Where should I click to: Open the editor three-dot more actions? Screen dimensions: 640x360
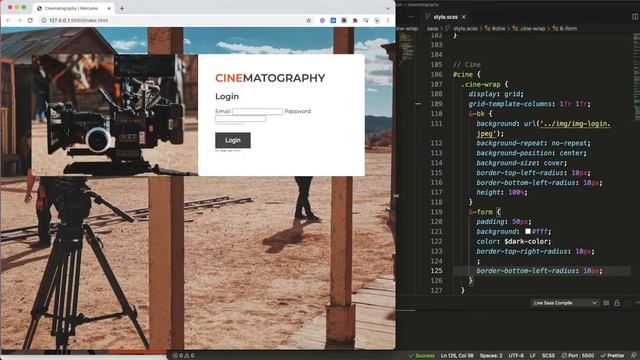(411, 17)
